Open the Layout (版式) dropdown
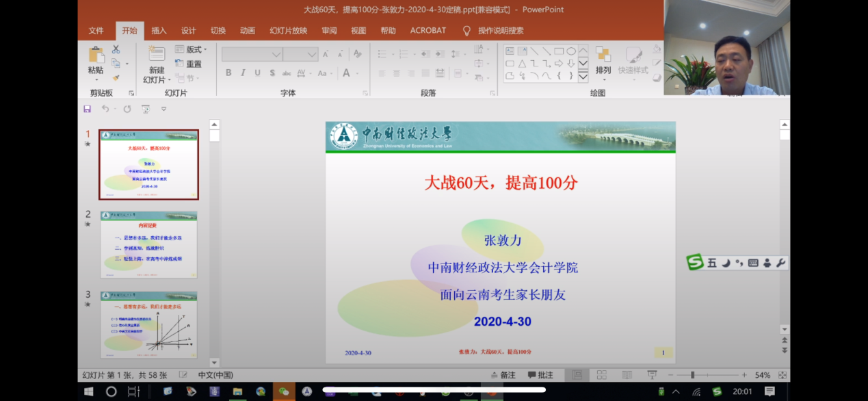 (191, 49)
